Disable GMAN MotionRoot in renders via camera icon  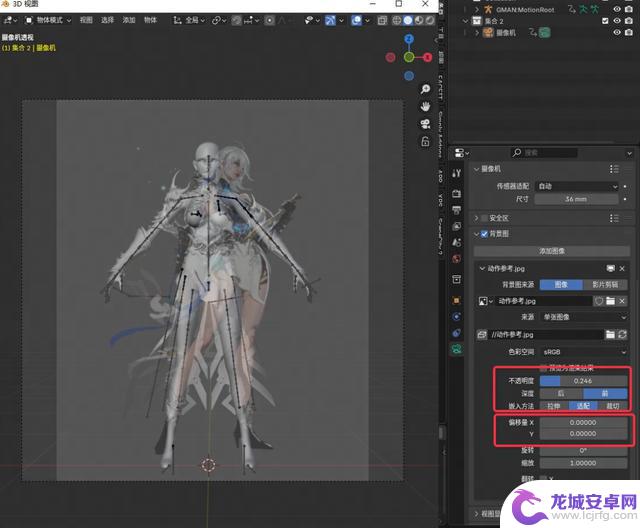click(629, 9)
